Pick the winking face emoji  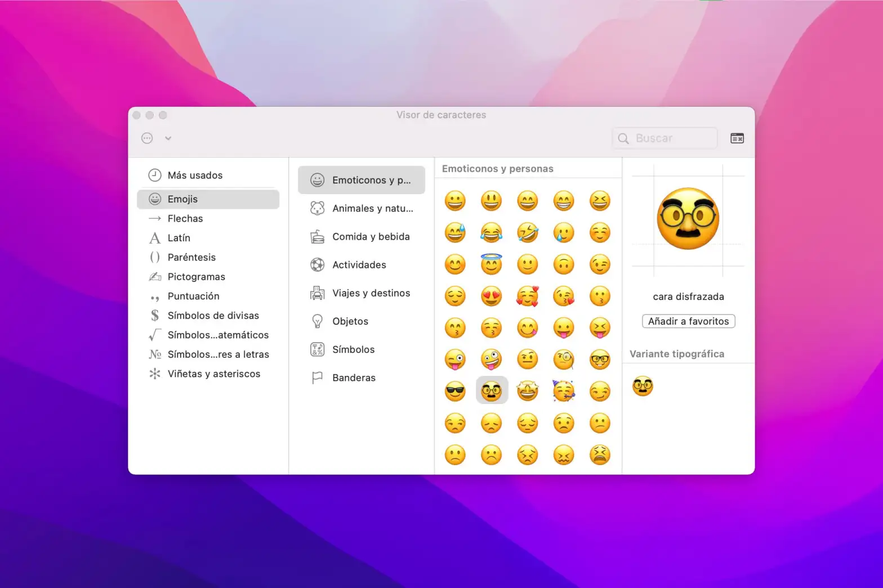(x=600, y=264)
